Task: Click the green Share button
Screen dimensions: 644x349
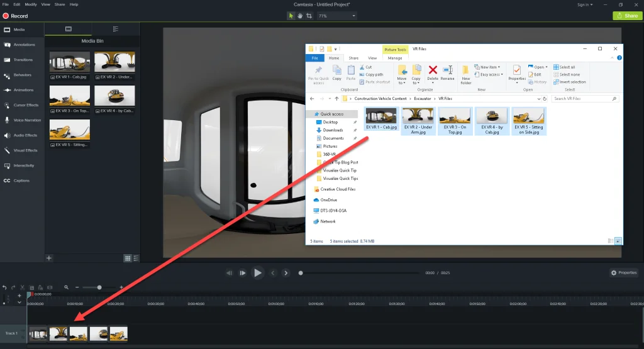Action: coord(628,16)
